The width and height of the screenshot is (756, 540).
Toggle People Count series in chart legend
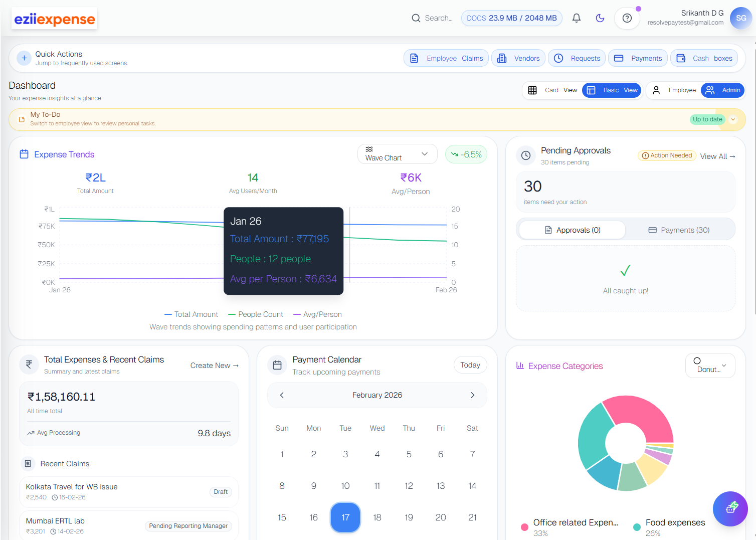(256, 314)
